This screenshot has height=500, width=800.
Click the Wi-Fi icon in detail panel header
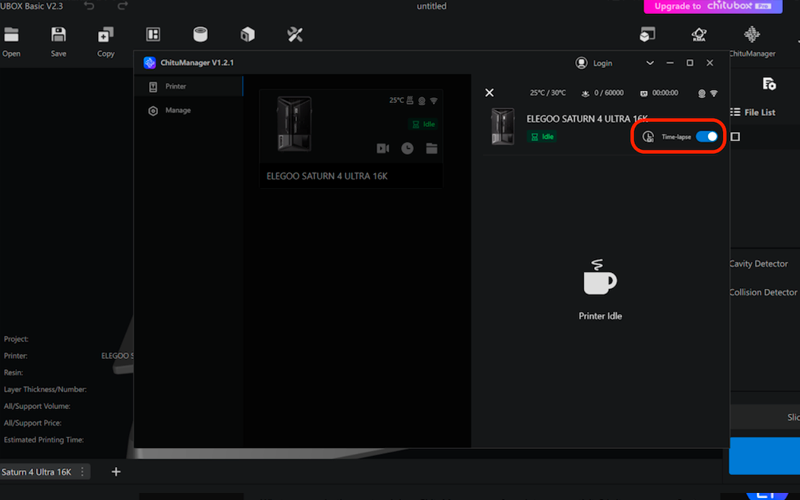click(x=714, y=93)
